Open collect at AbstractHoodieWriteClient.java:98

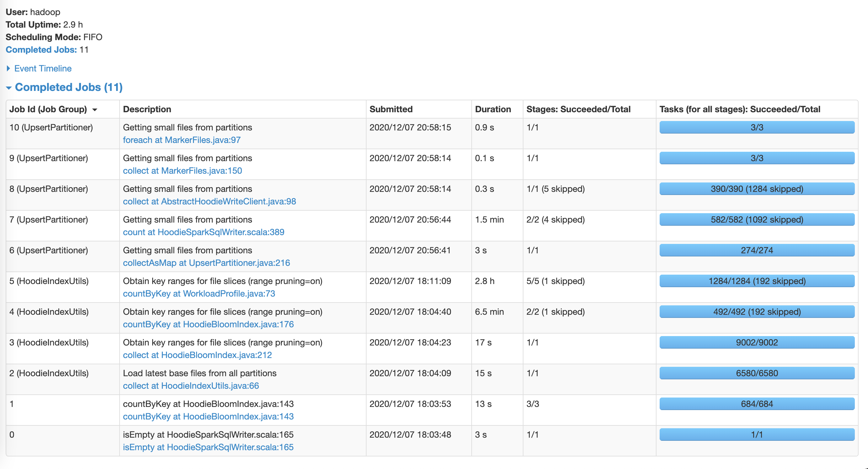coord(209,201)
